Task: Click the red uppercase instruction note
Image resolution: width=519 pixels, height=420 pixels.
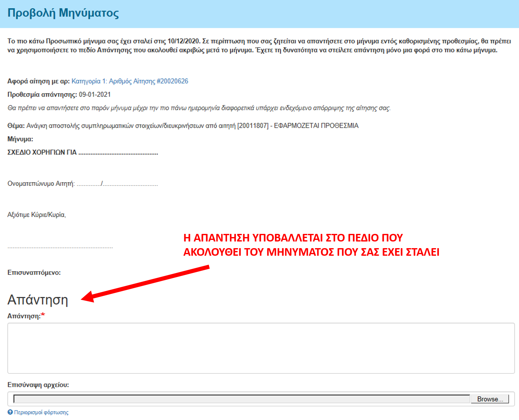Action: (311, 245)
